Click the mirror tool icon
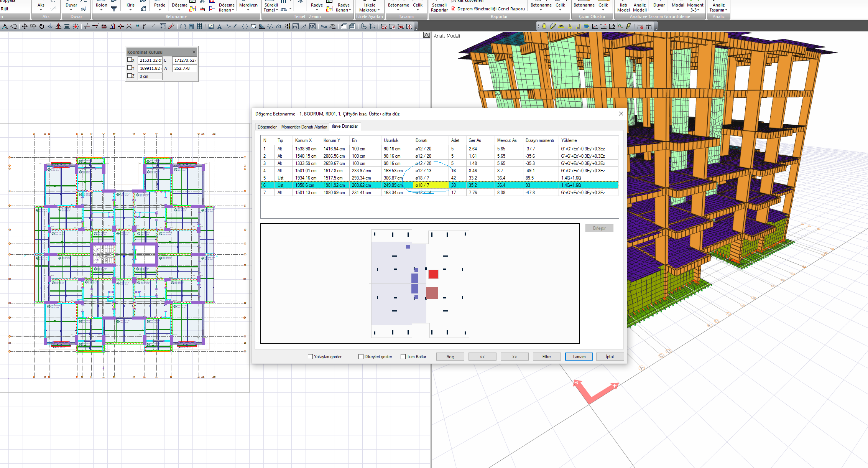This screenshot has width=868, height=468. (x=58, y=26)
